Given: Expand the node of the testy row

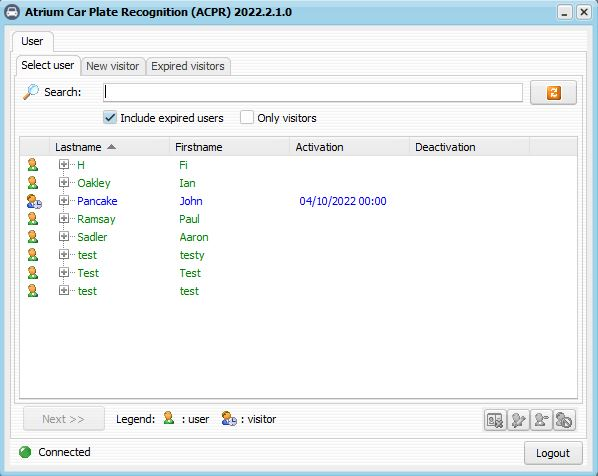Looking at the screenshot, I should [64, 254].
